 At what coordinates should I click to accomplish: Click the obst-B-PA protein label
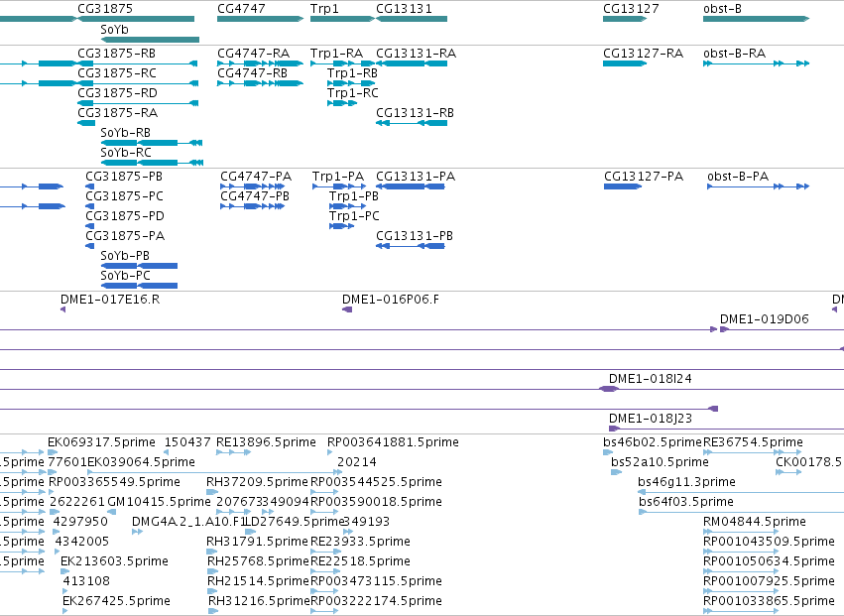[x=738, y=177]
